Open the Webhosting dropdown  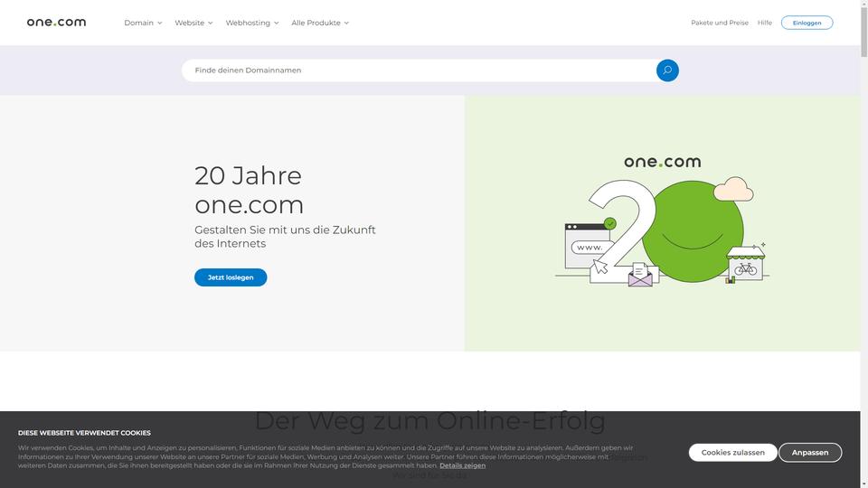pyautogui.click(x=252, y=23)
